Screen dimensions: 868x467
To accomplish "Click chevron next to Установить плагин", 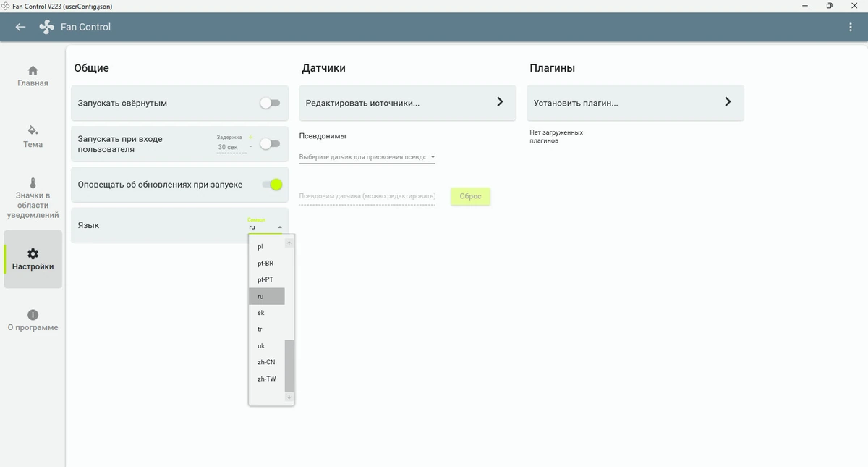I will [x=728, y=102].
